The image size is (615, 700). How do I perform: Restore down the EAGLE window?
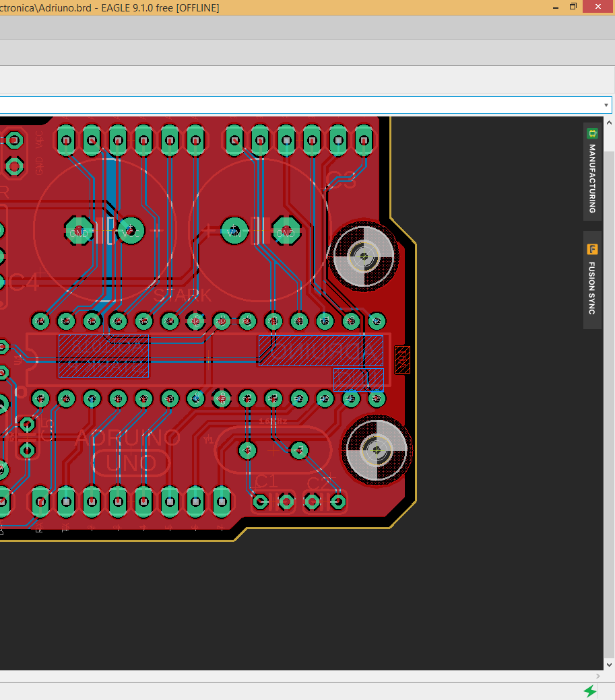tap(573, 6)
